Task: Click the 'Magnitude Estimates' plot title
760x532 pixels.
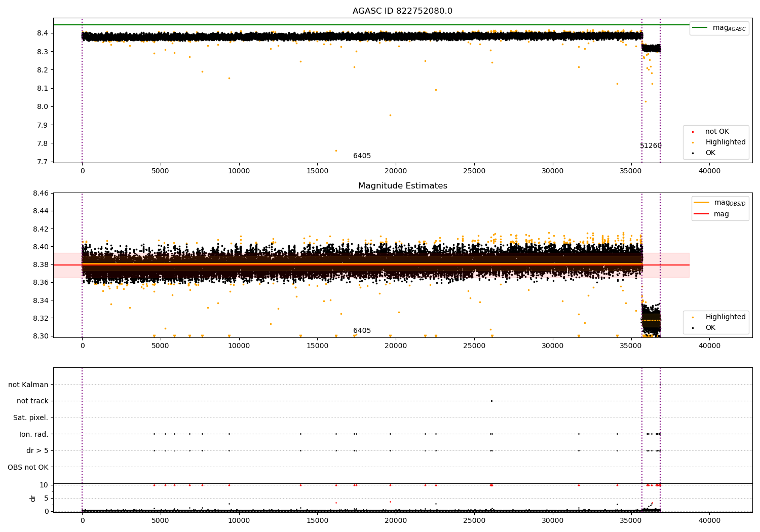Action: pyautogui.click(x=402, y=186)
